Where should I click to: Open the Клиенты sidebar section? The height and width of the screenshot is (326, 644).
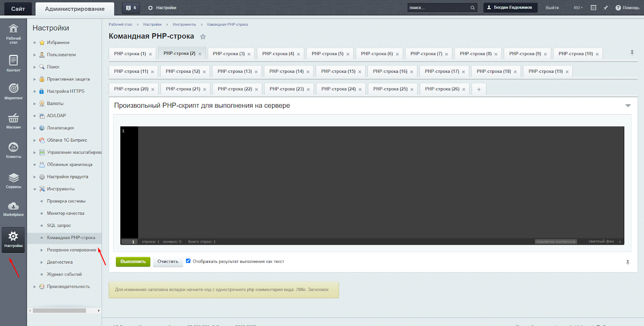coord(13,150)
